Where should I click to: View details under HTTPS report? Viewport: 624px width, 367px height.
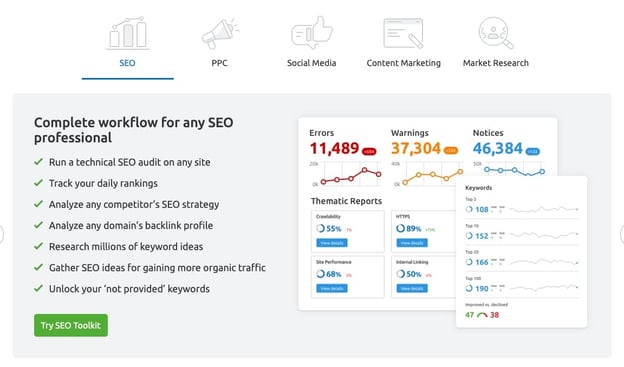412,243
